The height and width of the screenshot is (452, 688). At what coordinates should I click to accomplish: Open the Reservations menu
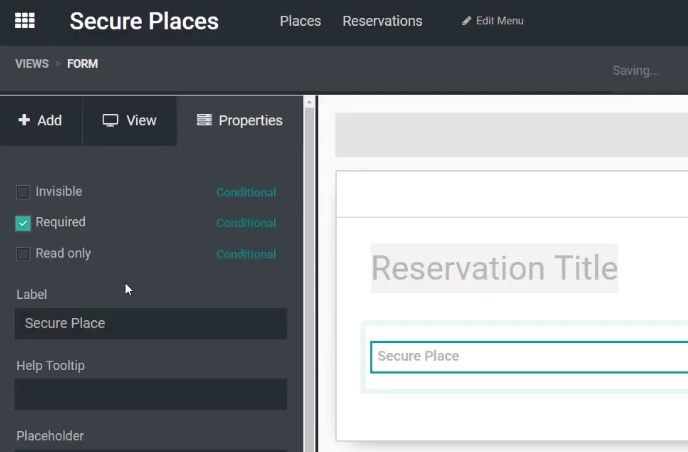(x=382, y=21)
